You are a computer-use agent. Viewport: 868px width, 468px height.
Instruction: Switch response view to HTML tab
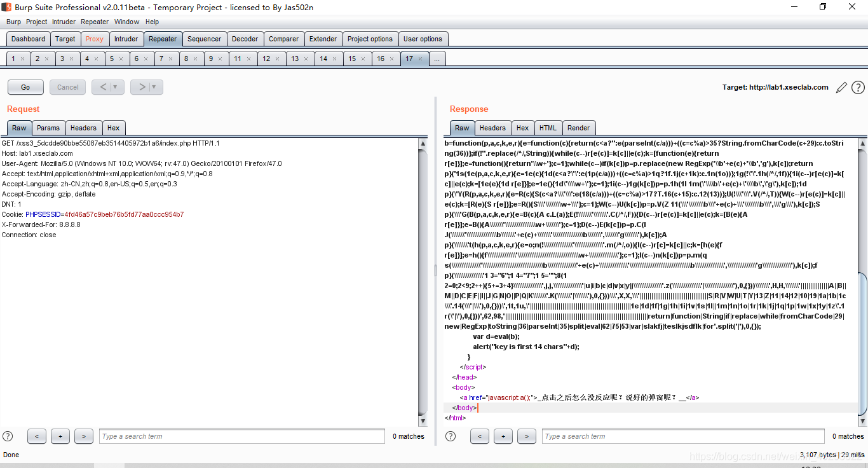pyautogui.click(x=548, y=128)
